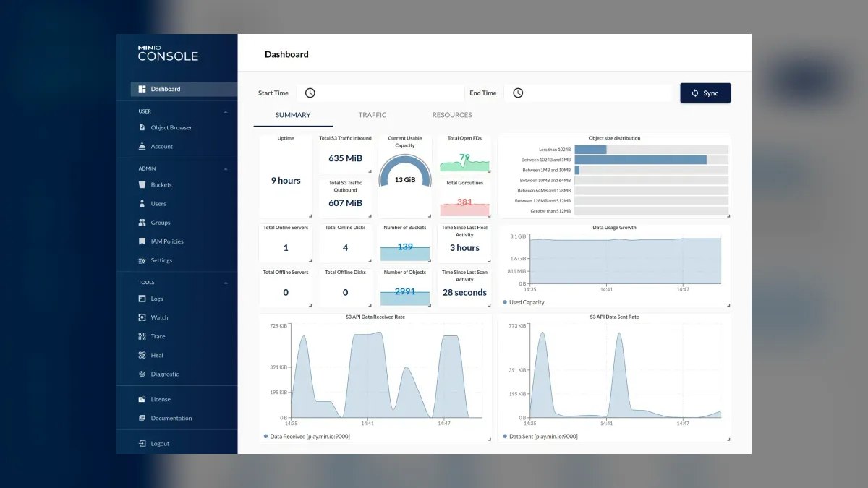Screen dimensions: 868x488
Task: Expand the S3 API Data Received Rate widget corner
Action: (x=489, y=439)
